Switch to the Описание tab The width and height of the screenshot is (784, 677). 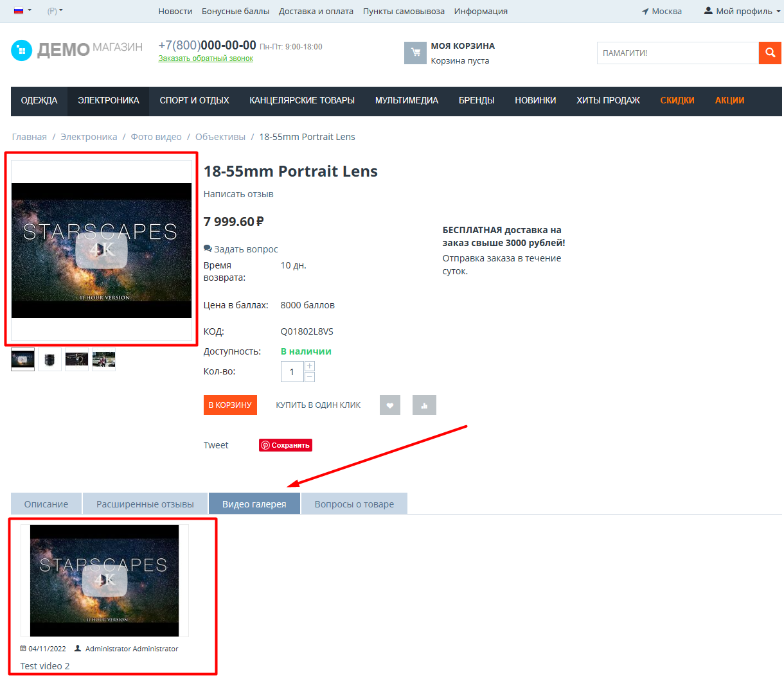coord(46,504)
